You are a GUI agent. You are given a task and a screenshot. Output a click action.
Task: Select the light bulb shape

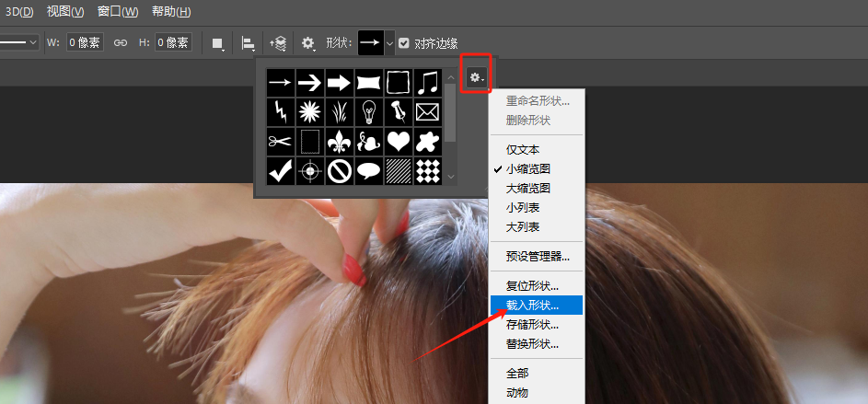pyautogui.click(x=368, y=112)
